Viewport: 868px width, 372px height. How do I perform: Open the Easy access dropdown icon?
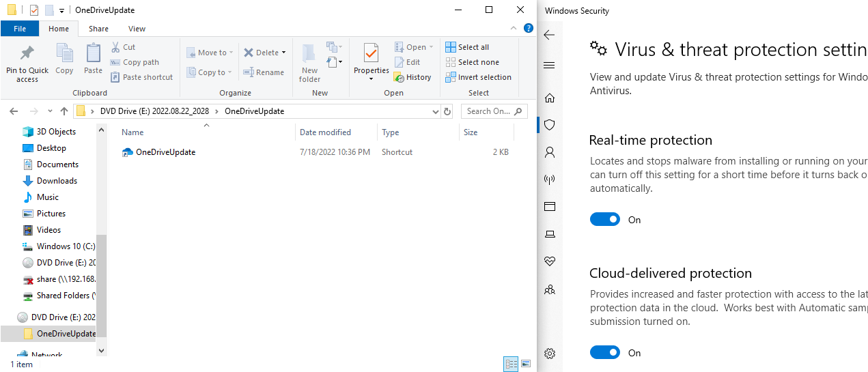334,62
